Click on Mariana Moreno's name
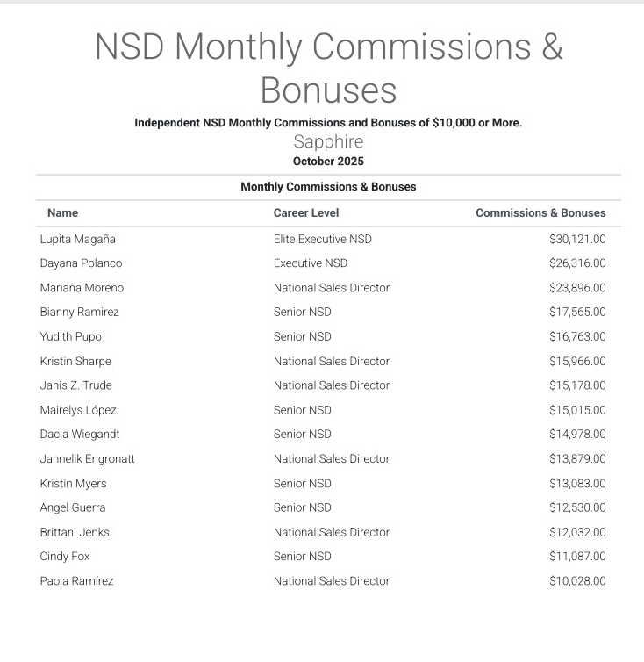Image resolution: width=644 pixels, height=662 pixels. [x=82, y=288]
